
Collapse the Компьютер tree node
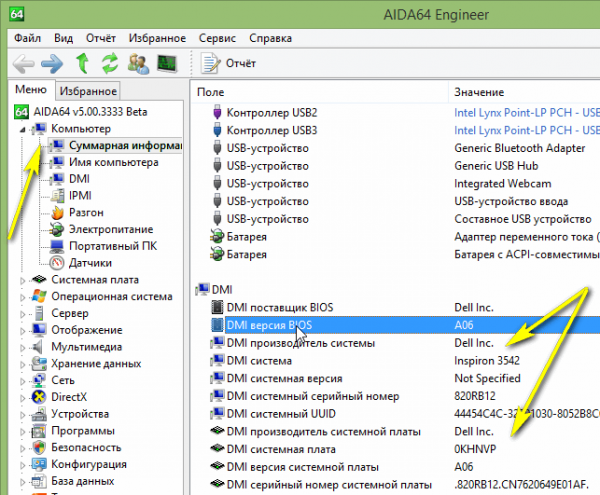click(23, 130)
